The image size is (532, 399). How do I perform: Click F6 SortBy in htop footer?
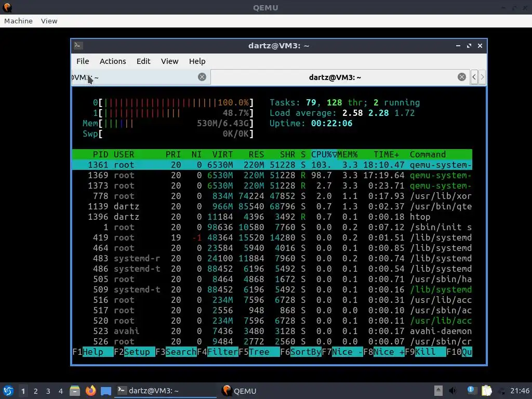[x=301, y=352]
